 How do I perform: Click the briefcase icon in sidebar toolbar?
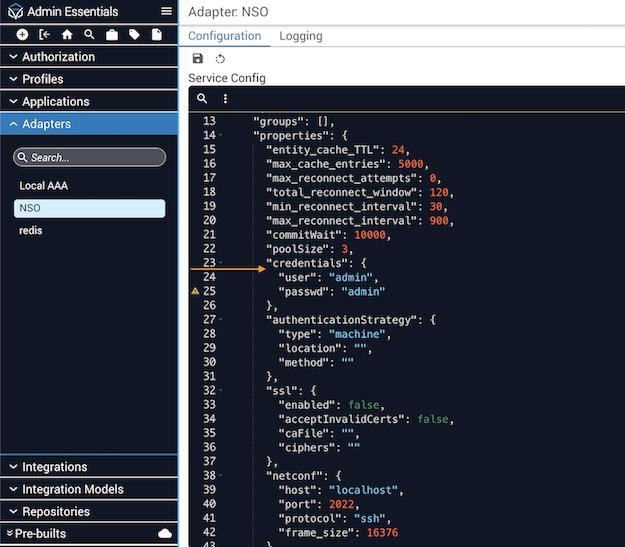point(112,35)
